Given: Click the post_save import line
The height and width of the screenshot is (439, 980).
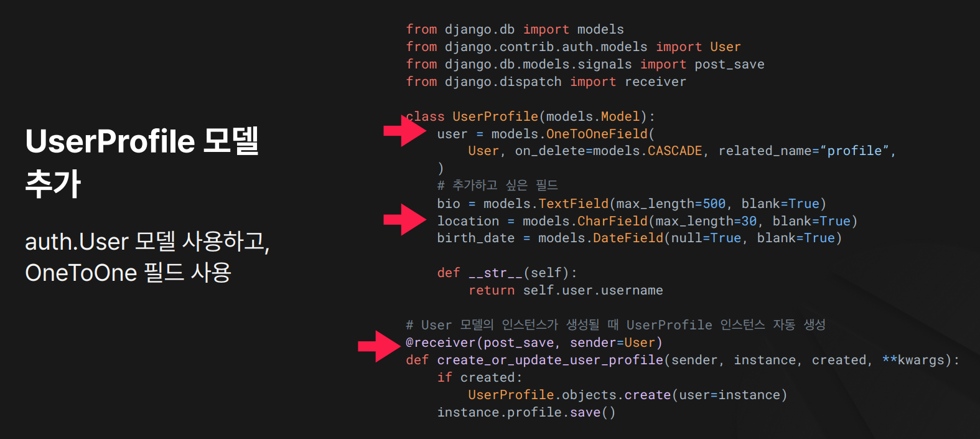Looking at the screenshot, I should point(585,64).
